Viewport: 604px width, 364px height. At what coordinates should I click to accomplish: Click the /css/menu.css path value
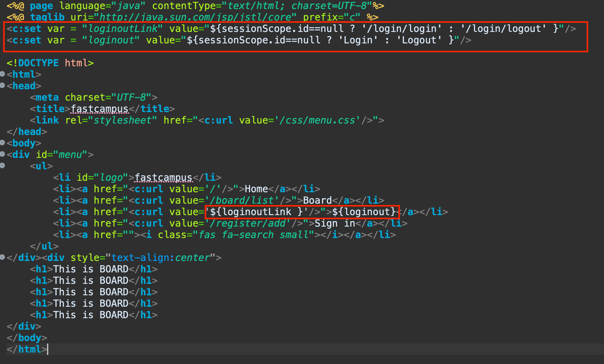(x=317, y=120)
